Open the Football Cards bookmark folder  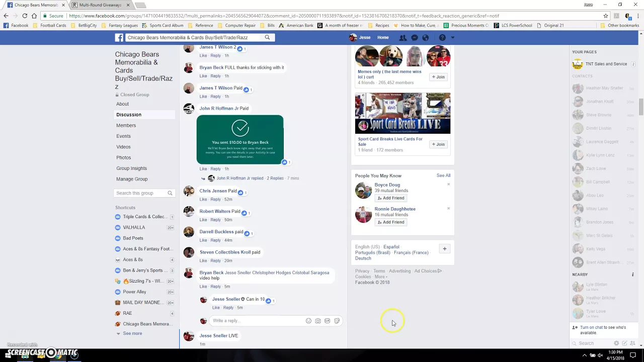(49, 25)
